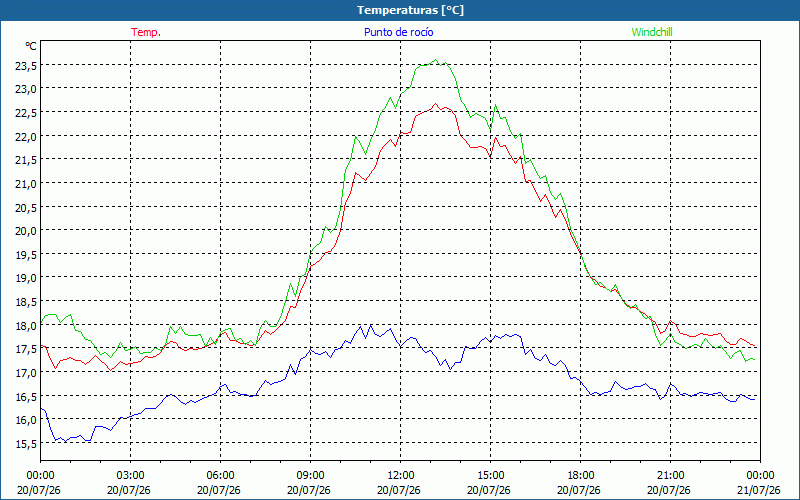
Task: Select the 19,0 value on the Y axis
Action: [26, 278]
